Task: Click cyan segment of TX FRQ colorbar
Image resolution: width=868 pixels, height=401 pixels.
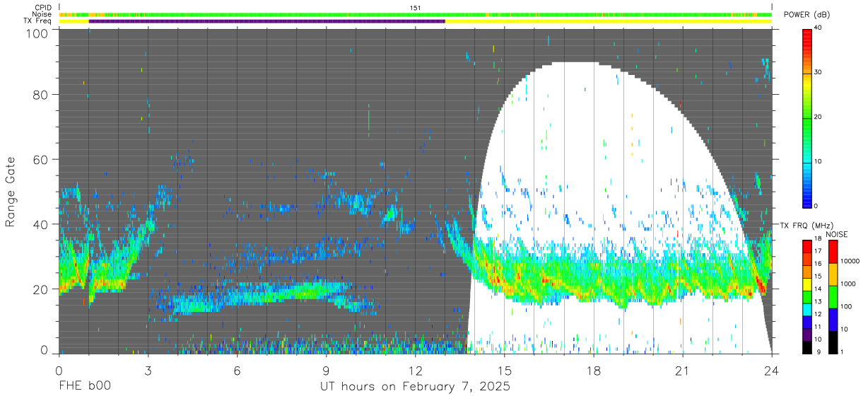Action: click(x=808, y=310)
